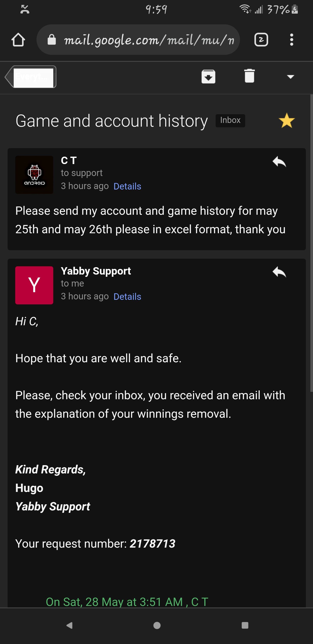Expand the quoted text from Sat, 28 May
The height and width of the screenshot is (644, 313).
(x=127, y=602)
